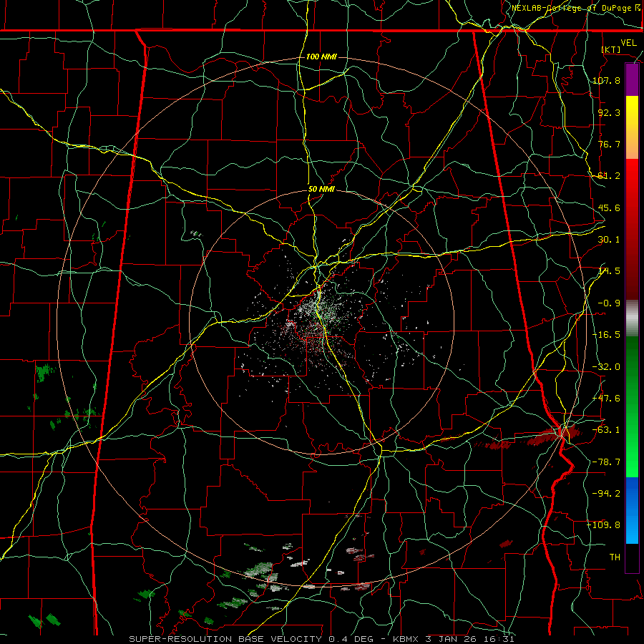Viewport: 644px width, 644px height.
Task: Select the -16.5 velocity scale value
Action: click(x=606, y=335)
